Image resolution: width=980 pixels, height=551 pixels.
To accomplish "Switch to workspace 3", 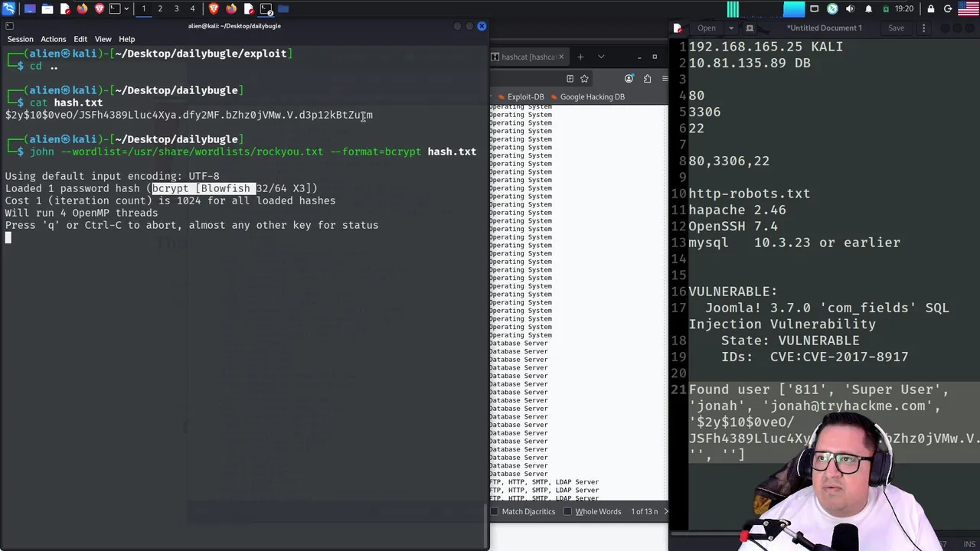I will (176, 9).
